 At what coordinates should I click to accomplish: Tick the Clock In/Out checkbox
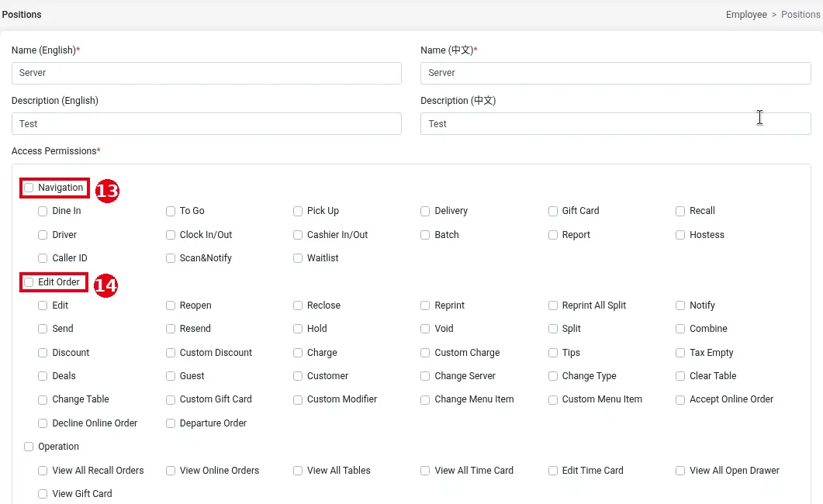(171, 235)
